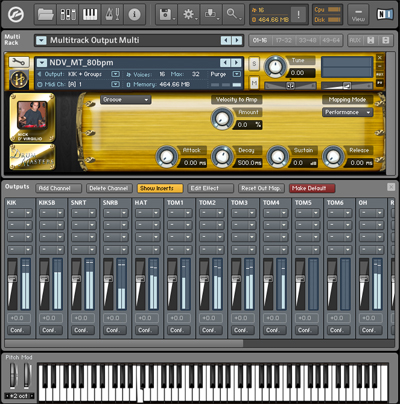Open the Multitrack Output Multi dropdown
Image resolution: width=400 pixels, height=404 pixels.
tap(41, 40)
